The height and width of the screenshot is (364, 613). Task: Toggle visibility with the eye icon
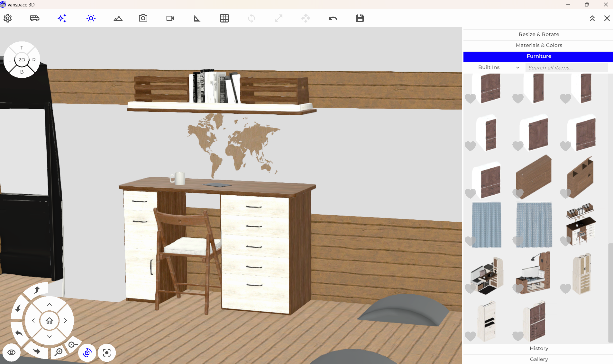pos(11,352)
